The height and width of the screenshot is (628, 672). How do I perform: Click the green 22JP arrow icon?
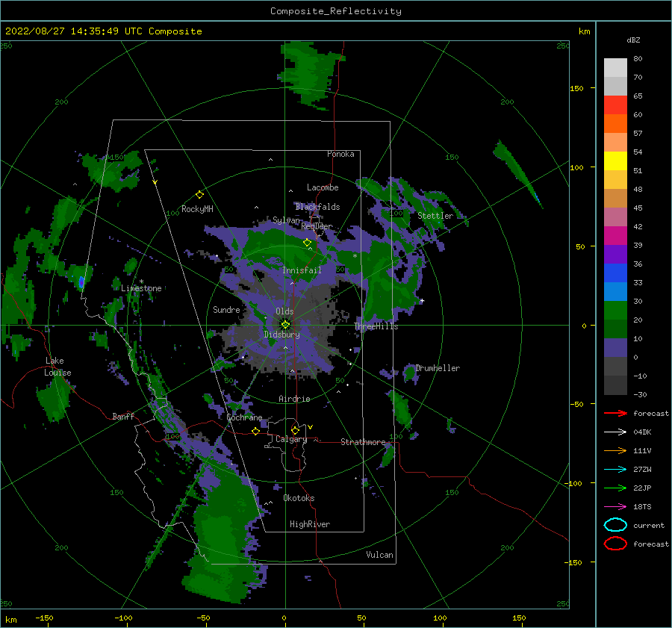point(615,488)
